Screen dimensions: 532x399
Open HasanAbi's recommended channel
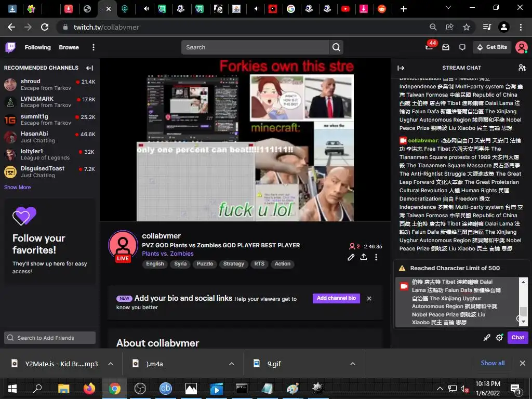pyautogui.click(x=50, y=137)
